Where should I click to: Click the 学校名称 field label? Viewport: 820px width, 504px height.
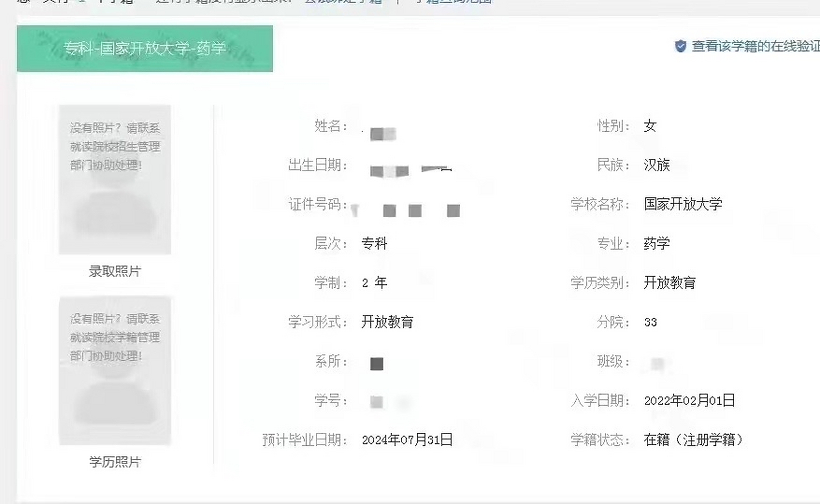coord(600,204)
